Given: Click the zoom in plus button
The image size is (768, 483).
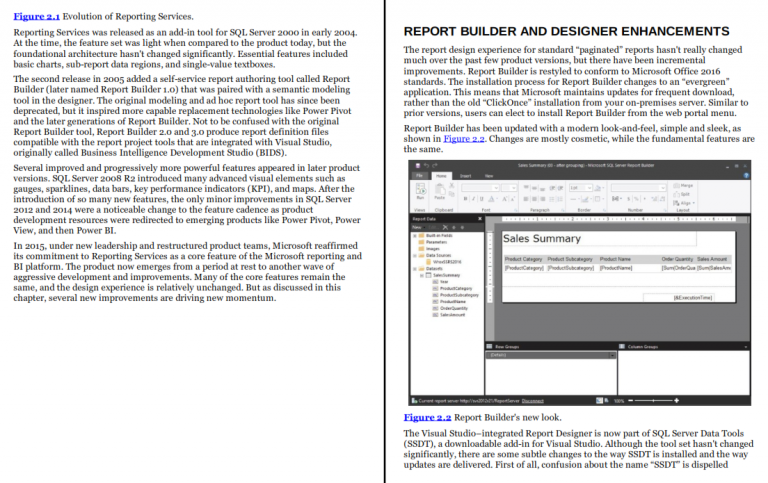Looking at the screenshot, I should tap(676, 401).
